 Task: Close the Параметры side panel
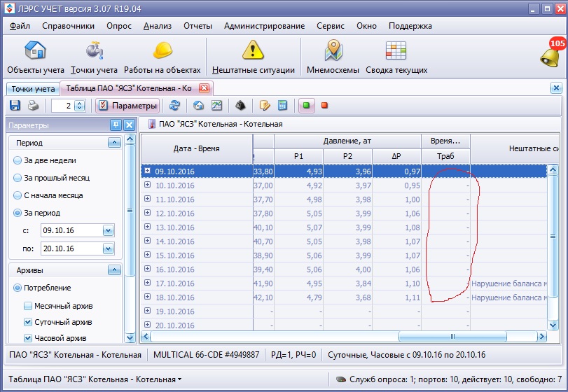click(x=130, y=125)
